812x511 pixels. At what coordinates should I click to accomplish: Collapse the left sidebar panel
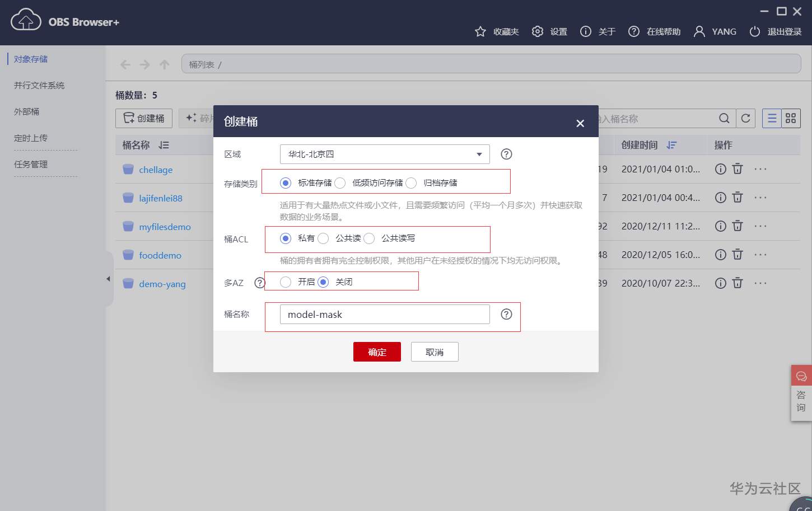(108, 279)
